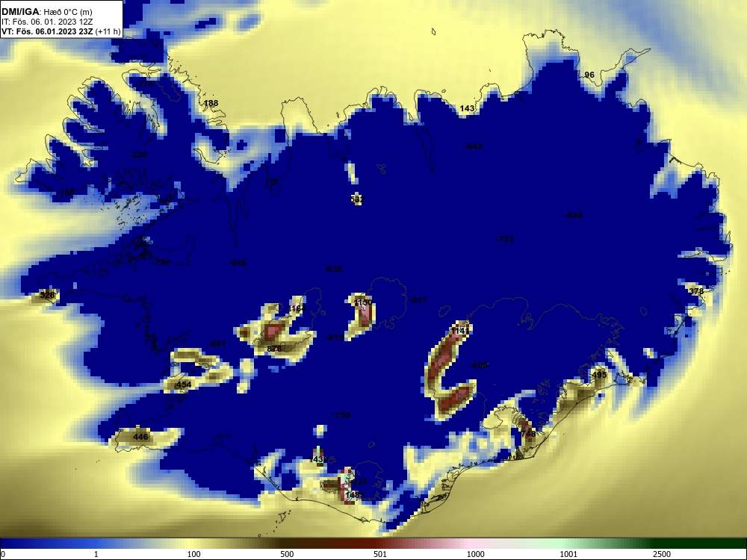
Task: Click the 748 map value label
Action: point(528,434)
